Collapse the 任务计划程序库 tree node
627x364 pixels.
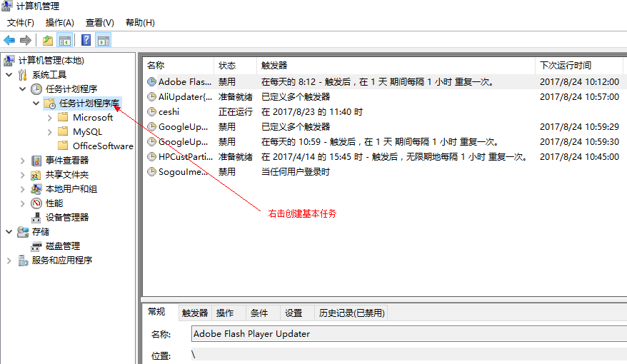36,103
